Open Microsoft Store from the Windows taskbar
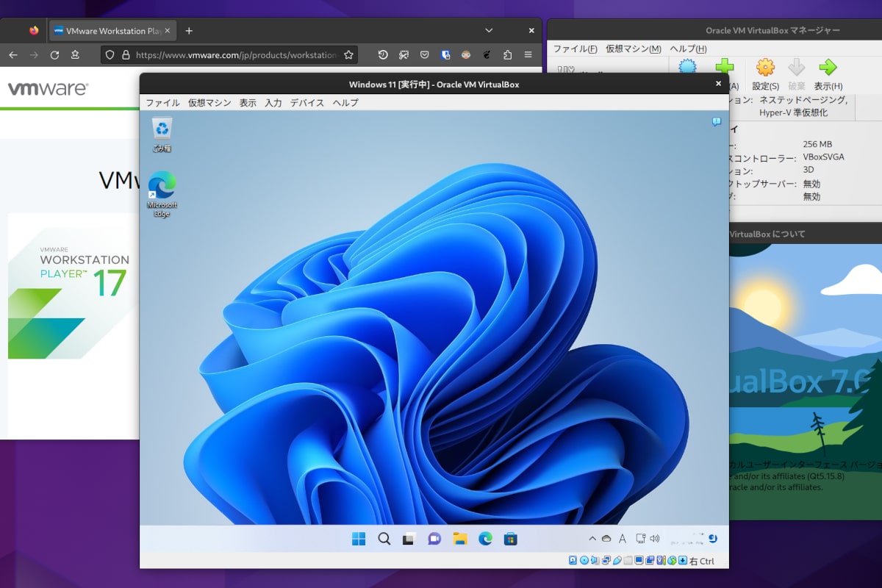 pos(511,539)
